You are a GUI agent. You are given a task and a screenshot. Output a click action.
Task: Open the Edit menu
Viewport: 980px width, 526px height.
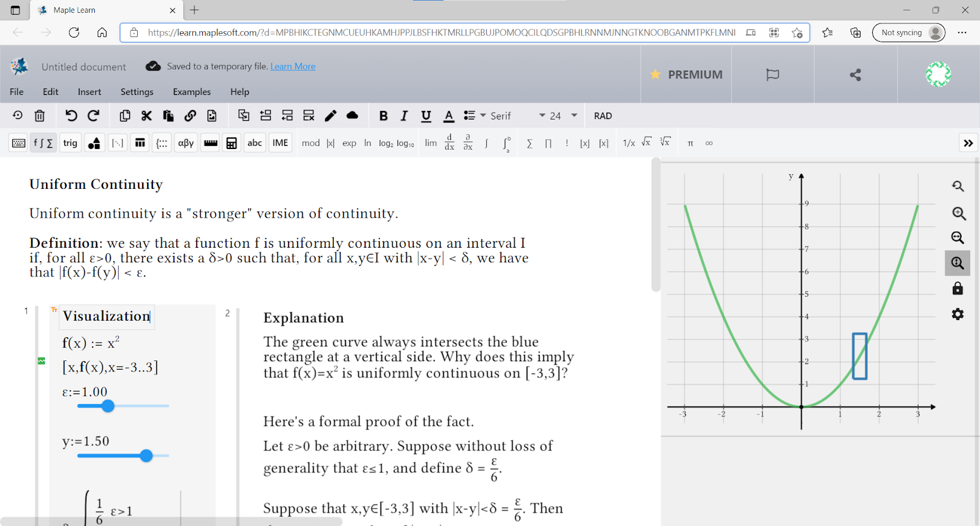tap(51, 91)
